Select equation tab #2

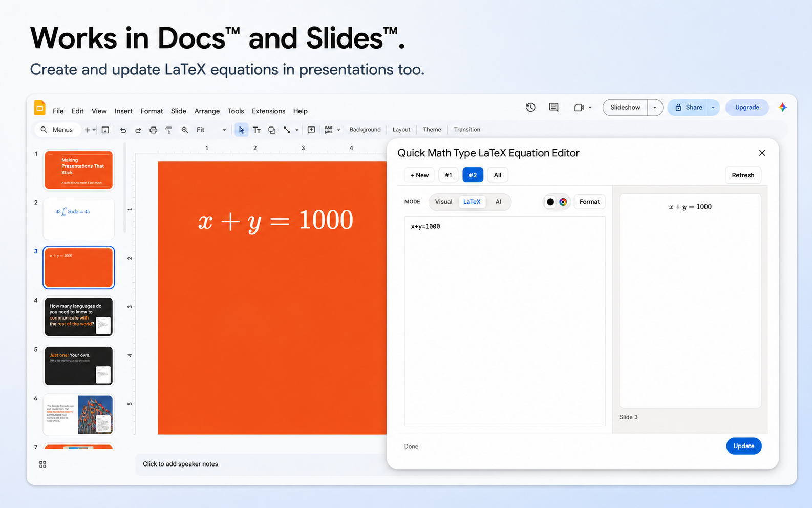(473, 175)
